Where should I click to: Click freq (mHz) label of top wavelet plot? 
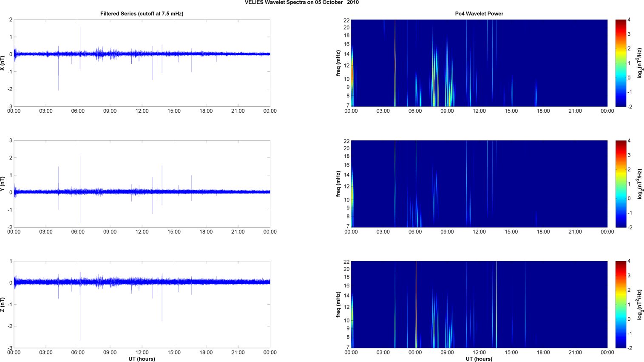(x=338, y=63)
